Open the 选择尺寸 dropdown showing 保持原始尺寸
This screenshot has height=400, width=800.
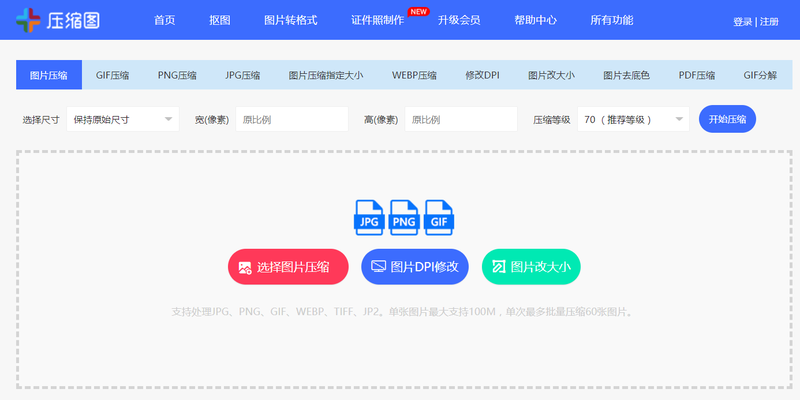click(x=123, y=119)
